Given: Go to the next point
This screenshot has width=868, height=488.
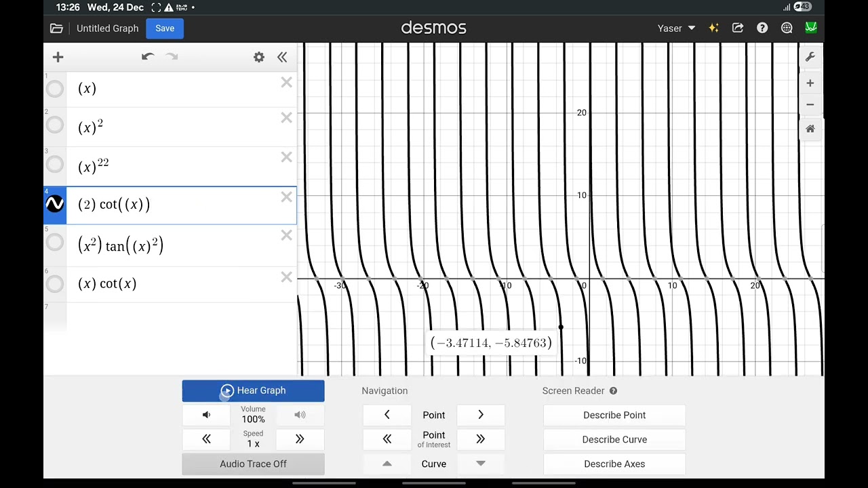Looking at the screenshot, I should [481, 415].
